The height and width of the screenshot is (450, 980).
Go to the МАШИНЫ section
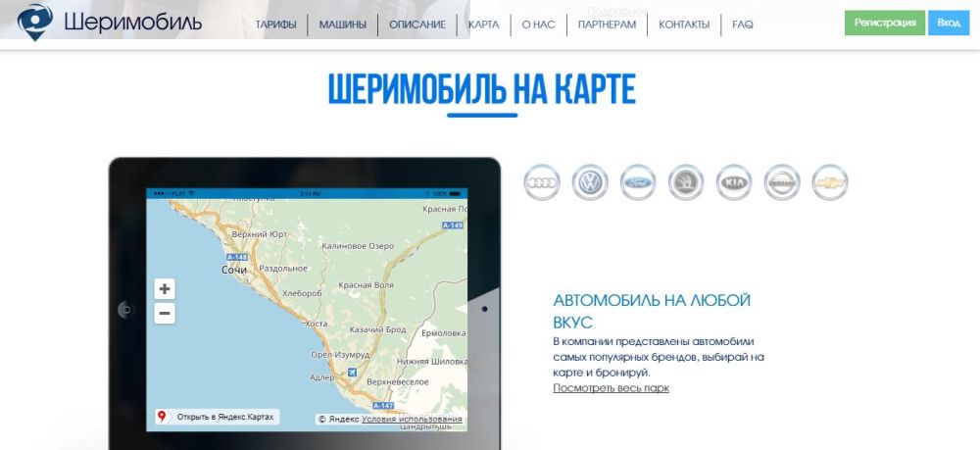343,25
